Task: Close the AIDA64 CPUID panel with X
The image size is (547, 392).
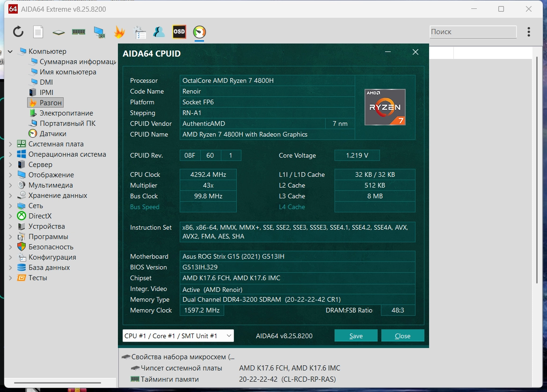Action: tap(415, 52)
